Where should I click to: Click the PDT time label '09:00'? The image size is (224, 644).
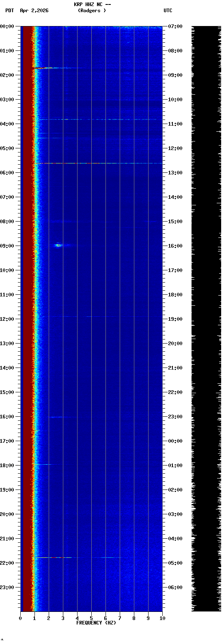point(7,246)
